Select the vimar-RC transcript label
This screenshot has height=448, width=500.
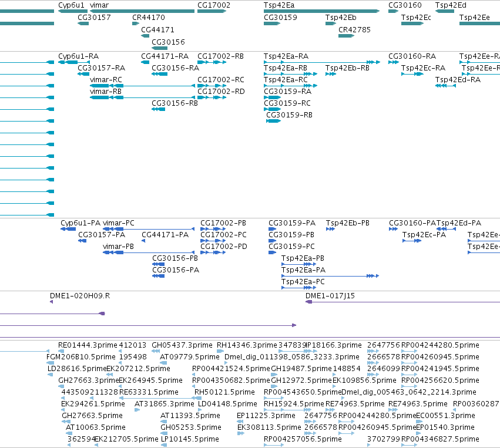(106, 80)
